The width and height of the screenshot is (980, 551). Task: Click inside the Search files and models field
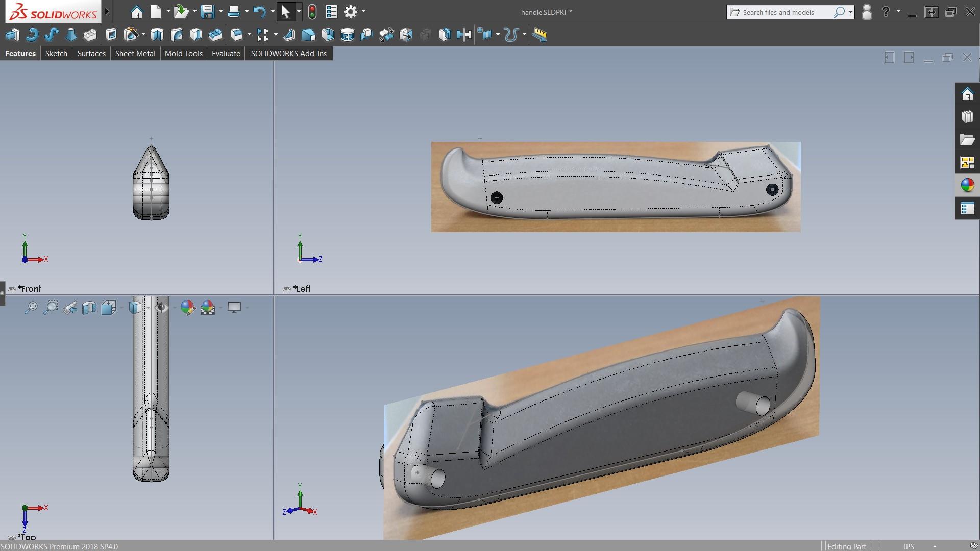tap(786, 12)
